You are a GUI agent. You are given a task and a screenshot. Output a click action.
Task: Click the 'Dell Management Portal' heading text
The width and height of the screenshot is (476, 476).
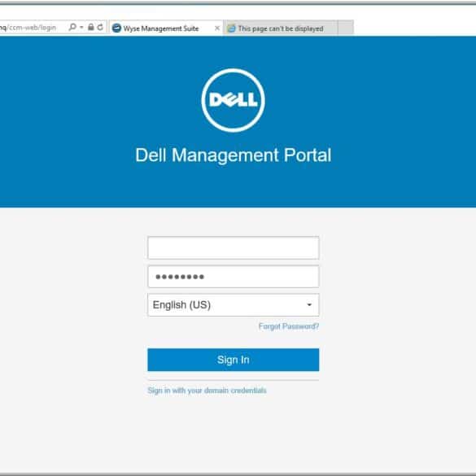234,155
